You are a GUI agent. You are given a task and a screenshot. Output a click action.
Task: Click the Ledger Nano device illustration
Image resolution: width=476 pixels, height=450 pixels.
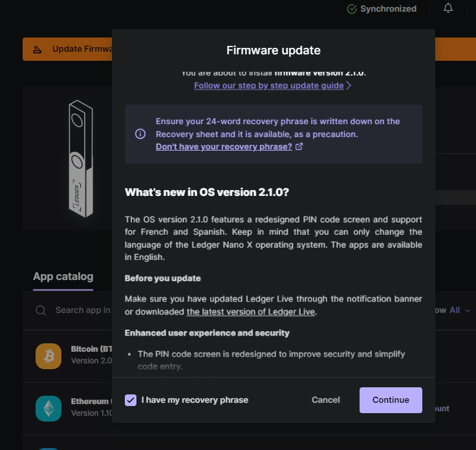(x=80, y=158)
